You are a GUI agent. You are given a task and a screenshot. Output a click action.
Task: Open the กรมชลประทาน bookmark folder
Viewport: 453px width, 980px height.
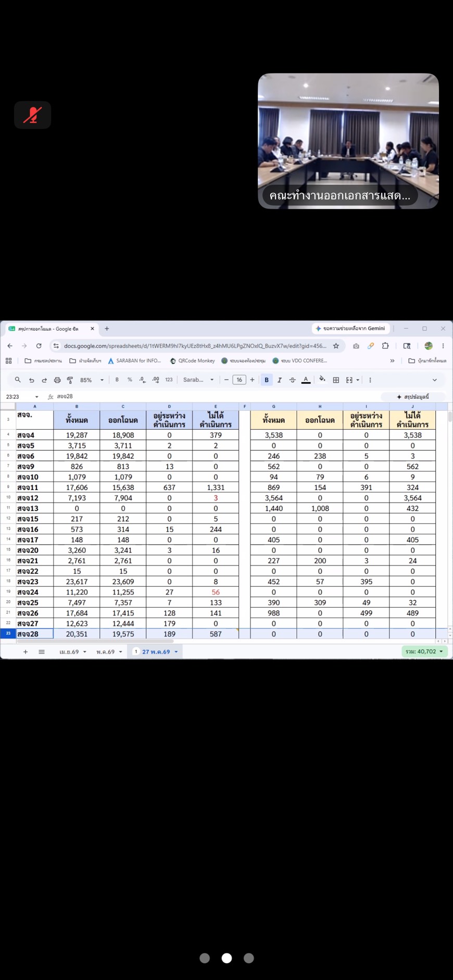coord(43,360)
